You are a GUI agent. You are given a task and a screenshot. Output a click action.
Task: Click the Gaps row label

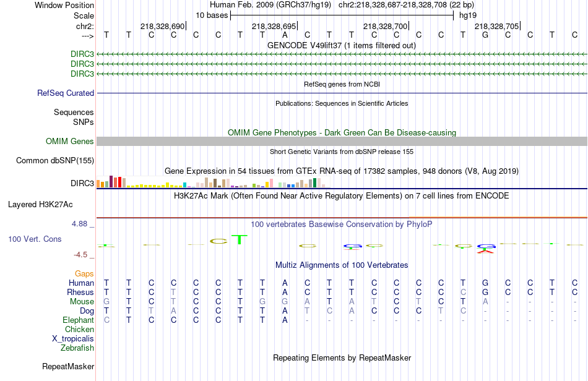pyautogui.click(x=84, y=274)
